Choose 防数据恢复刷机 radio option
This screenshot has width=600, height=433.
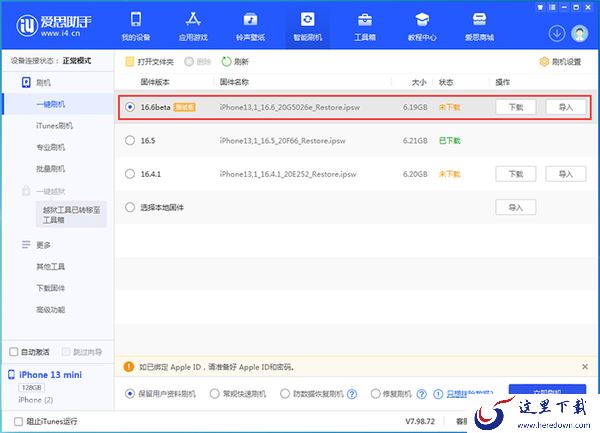point(285,394)
